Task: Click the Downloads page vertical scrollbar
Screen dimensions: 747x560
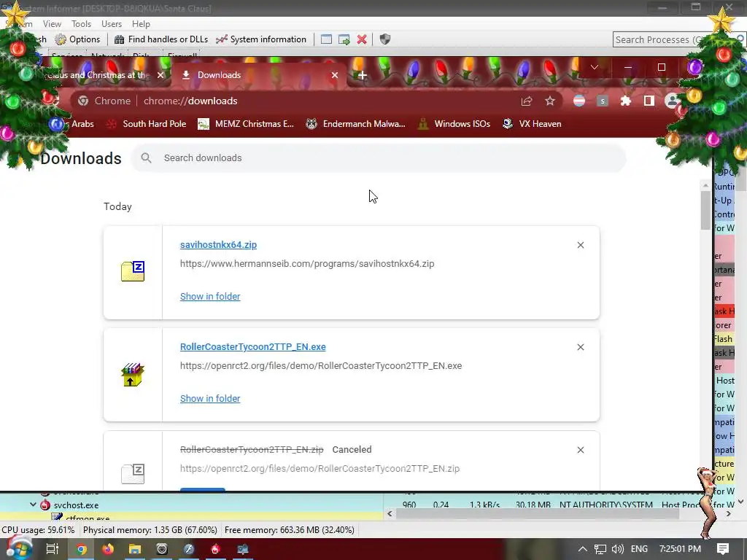Action: (x=705, y=209)
